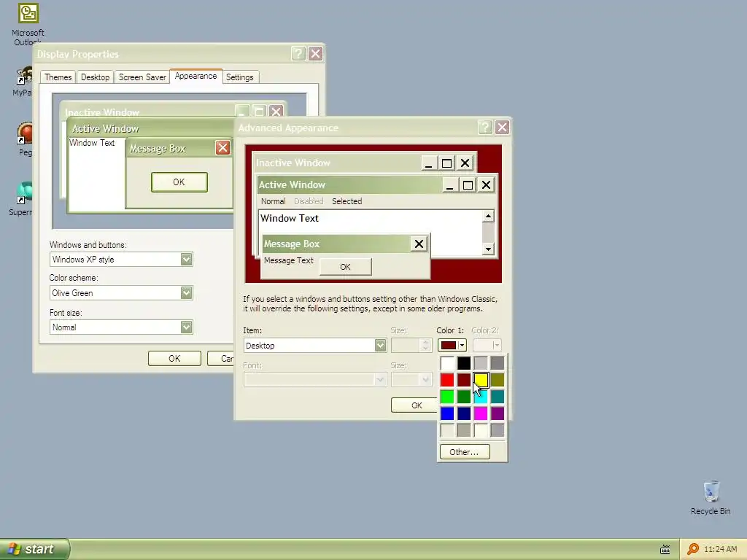Click the keyboard icon in system tray
The height and width of the screenshot is (560, 747).
tap(665, 550)
